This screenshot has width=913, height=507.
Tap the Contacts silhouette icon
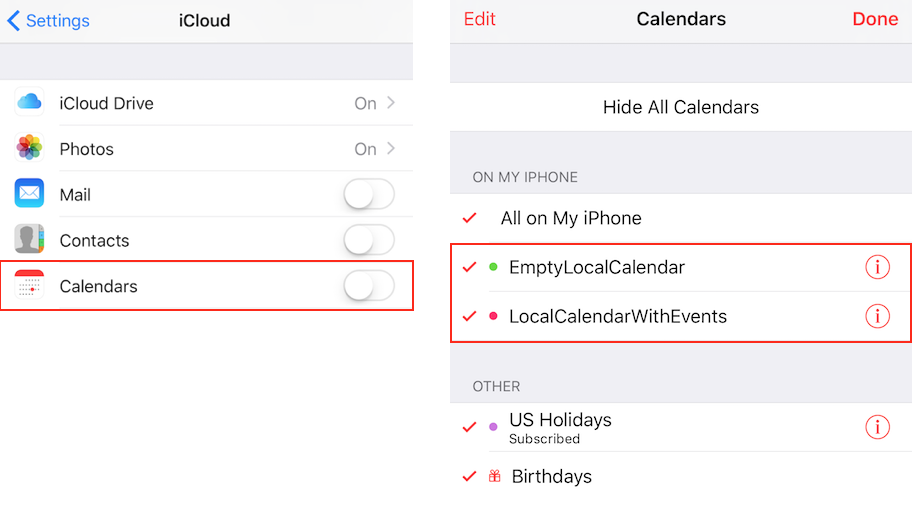(x=29, y=239)
